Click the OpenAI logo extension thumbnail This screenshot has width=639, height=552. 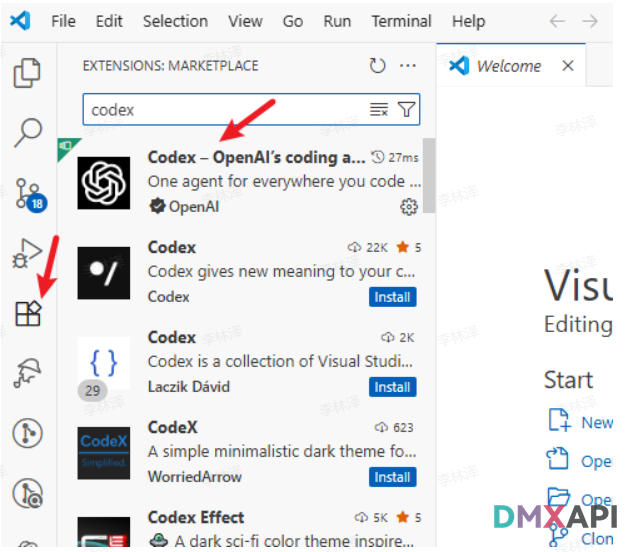click(104, 183)
